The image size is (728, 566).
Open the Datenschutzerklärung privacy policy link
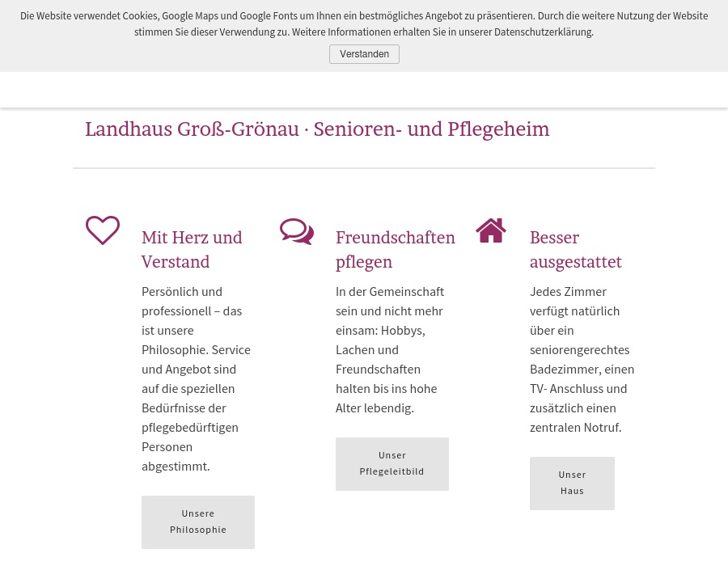click(x=543, y=32)
